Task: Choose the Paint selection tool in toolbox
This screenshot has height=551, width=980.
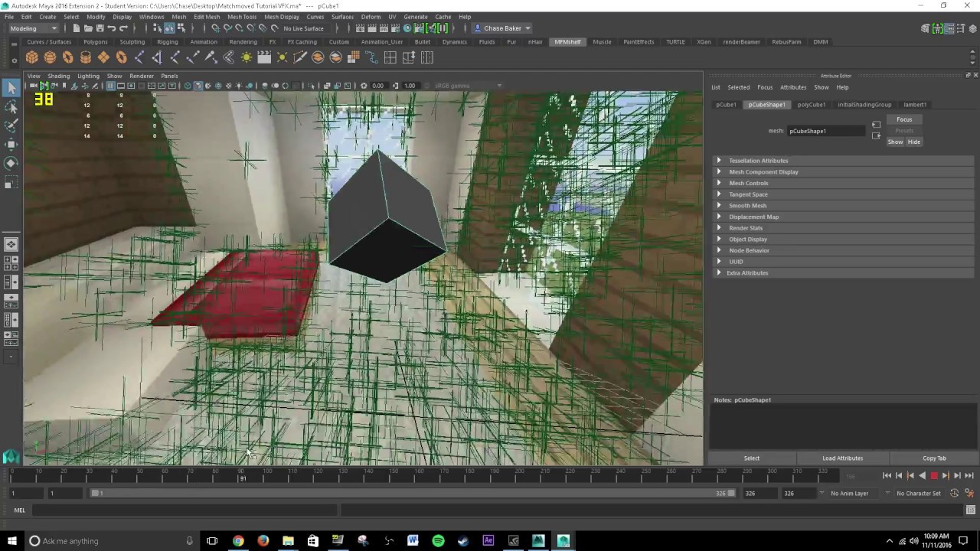Action: click(11, 126)
